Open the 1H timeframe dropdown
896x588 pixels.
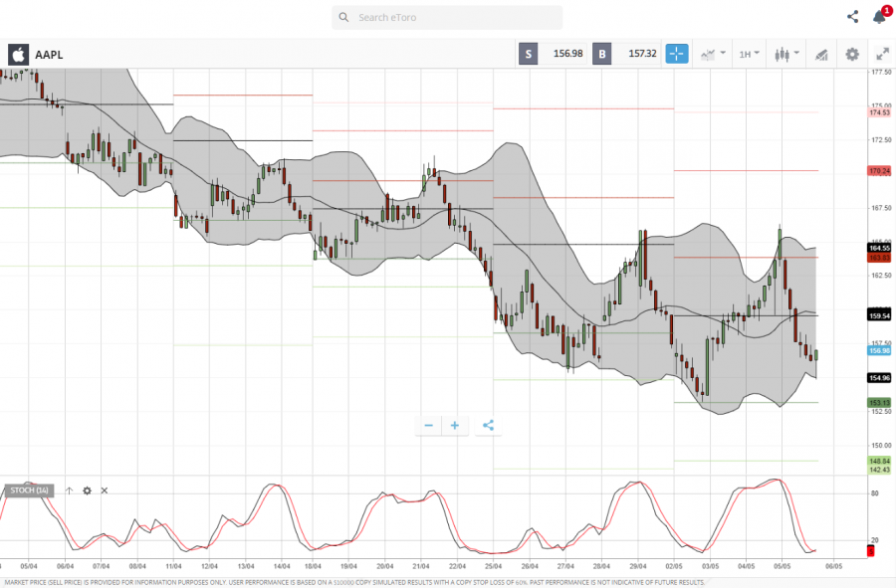[x=749, y=55]
